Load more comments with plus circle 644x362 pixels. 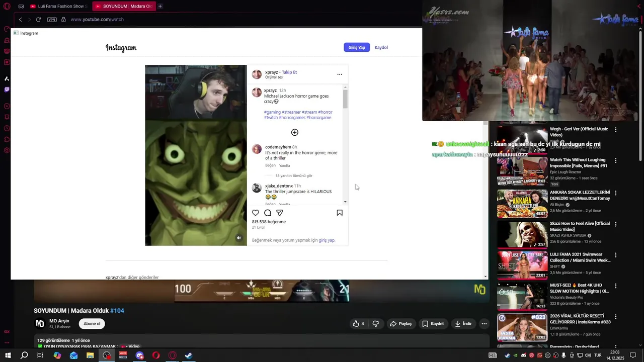tap(295, 132)
